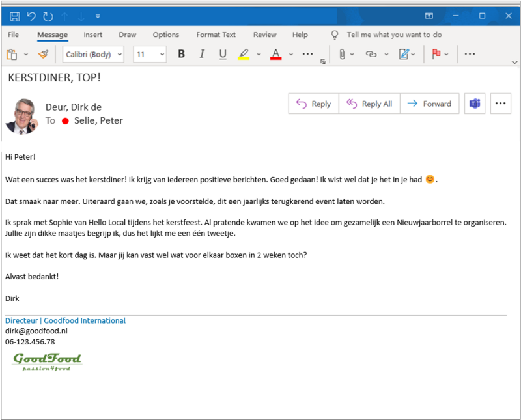This screenshot has width=521, height=420.
Task: Toggle italic formatting
Action: 202,54
